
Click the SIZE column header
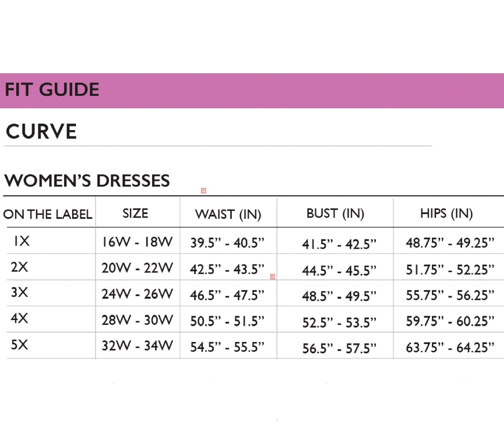pos(135,213)
